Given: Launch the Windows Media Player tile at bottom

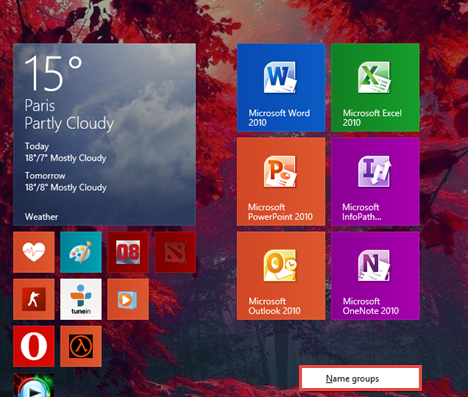Looking at the screenshot, I should coord(34,385).
